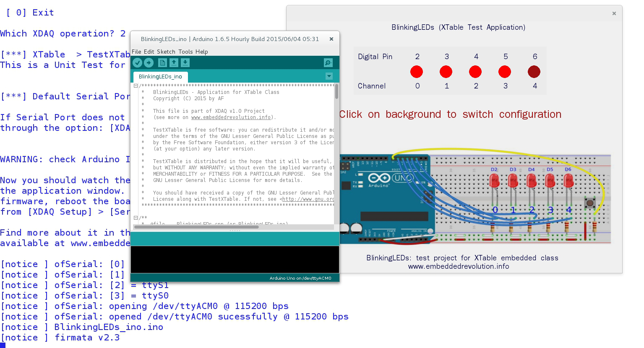
Task: Click the Upload arrow icon in Arduino toolbar
Action: [149, 62]
